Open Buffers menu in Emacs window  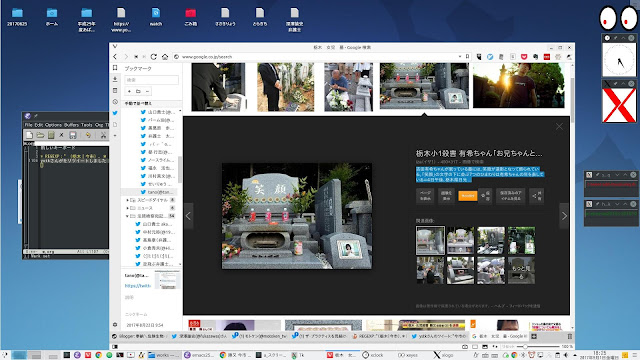coord(71,125)
